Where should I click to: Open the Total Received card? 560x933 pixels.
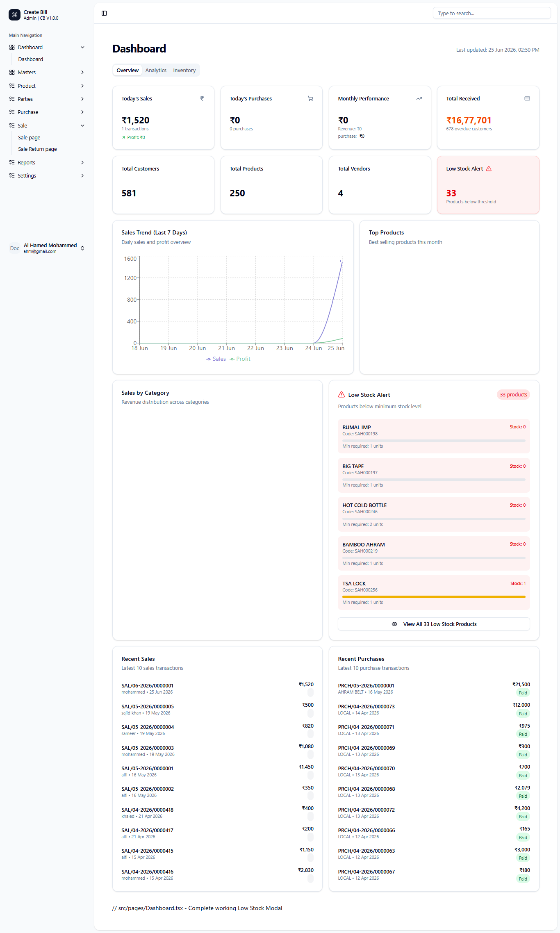click(x=488, y=118)
